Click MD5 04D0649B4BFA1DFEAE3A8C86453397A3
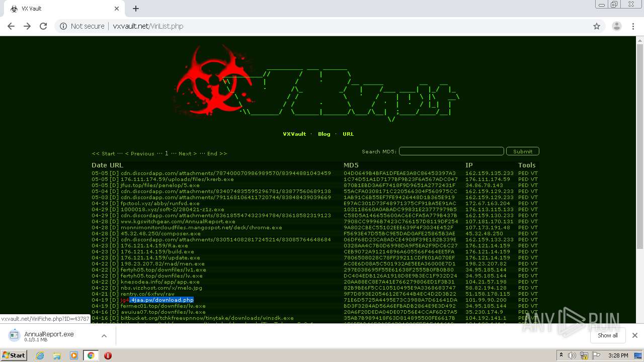Screen dimensions: 644x362 point(399,173)
